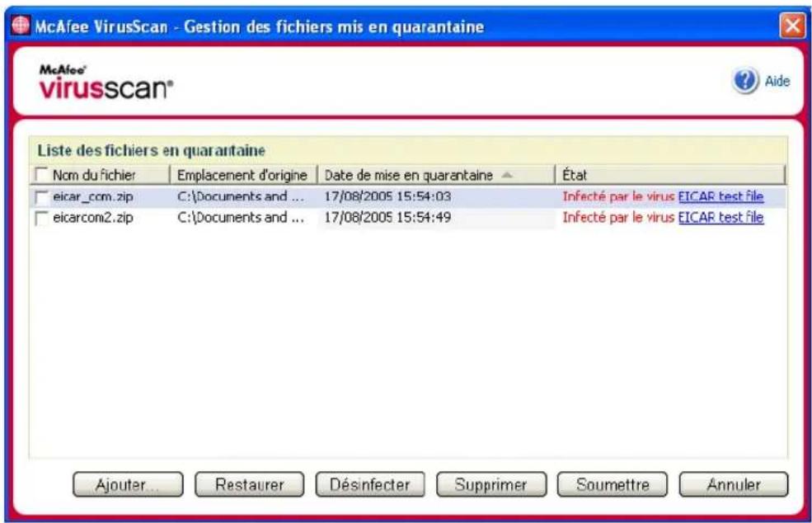Screen dimensions: 812x523
Task: Open the Aide help link text
Action: pos(777,82)
